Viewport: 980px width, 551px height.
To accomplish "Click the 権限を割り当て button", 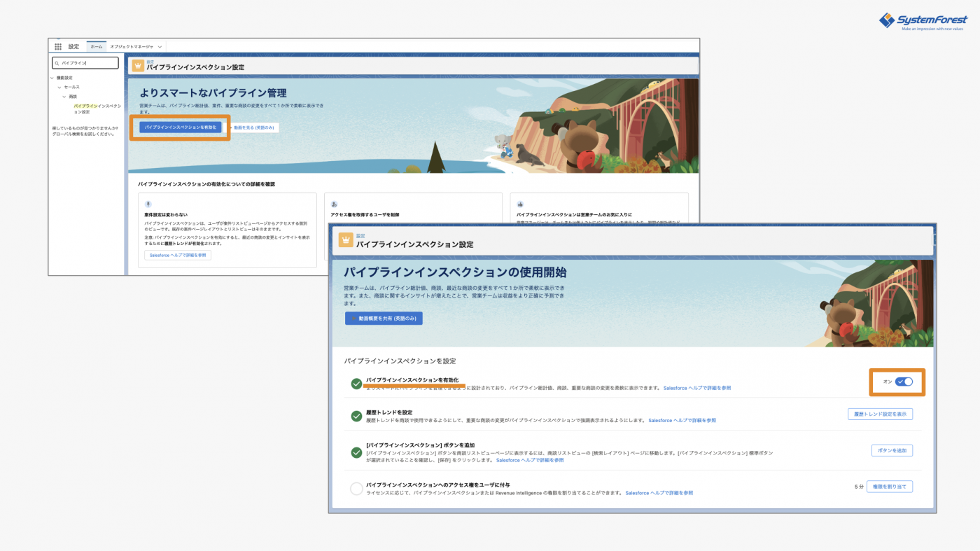I will tap(890, 487).
